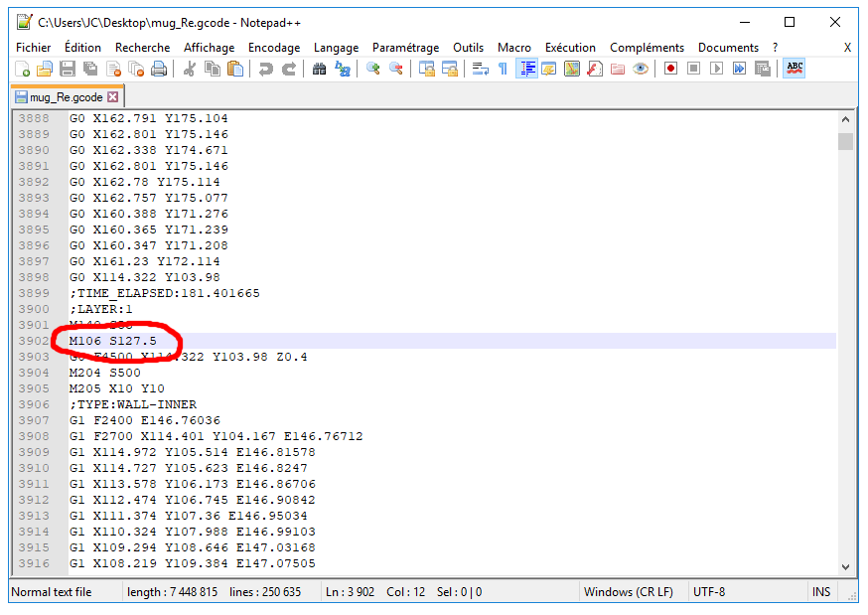
Task: Open the ? help menu
Action: tap(775, 48)
